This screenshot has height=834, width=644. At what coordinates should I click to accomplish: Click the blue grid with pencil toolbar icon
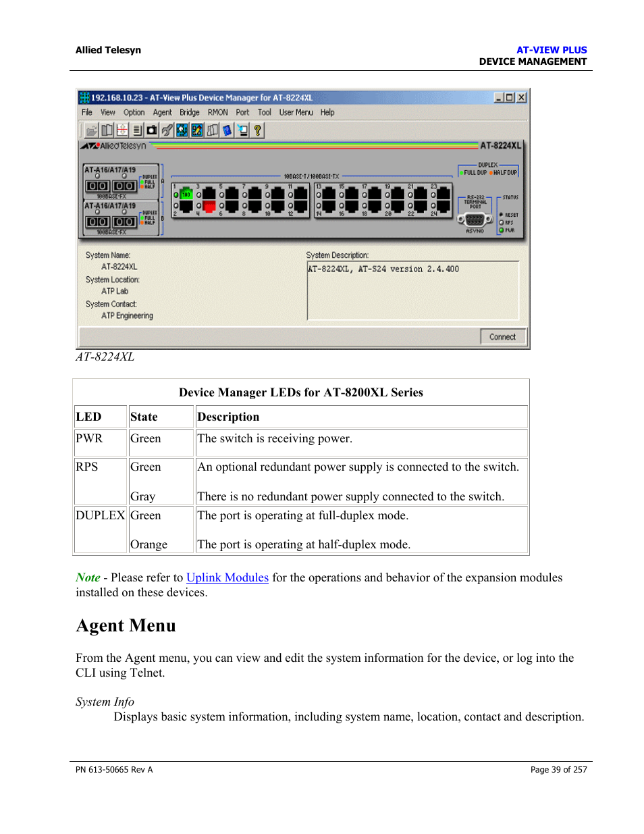[196, 130]
